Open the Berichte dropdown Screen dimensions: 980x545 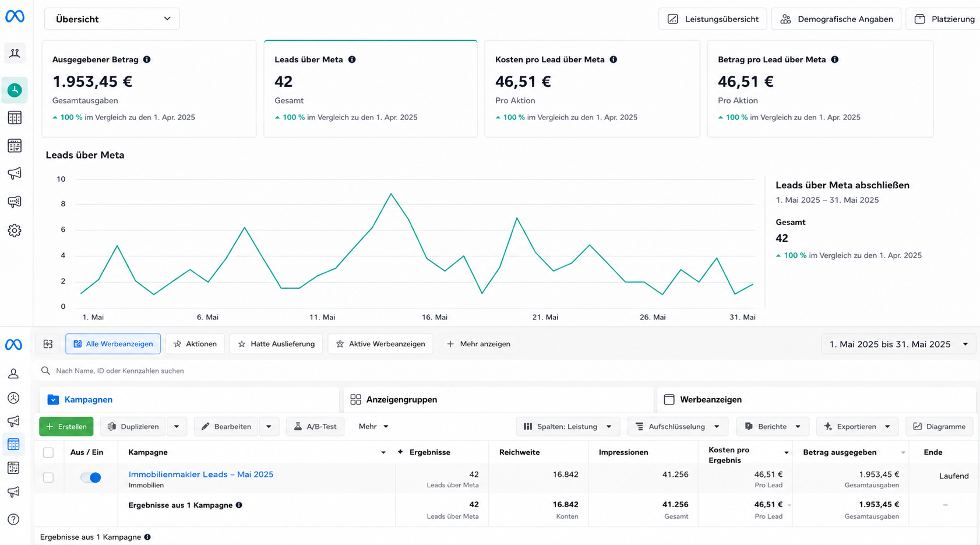coord(773,427)
